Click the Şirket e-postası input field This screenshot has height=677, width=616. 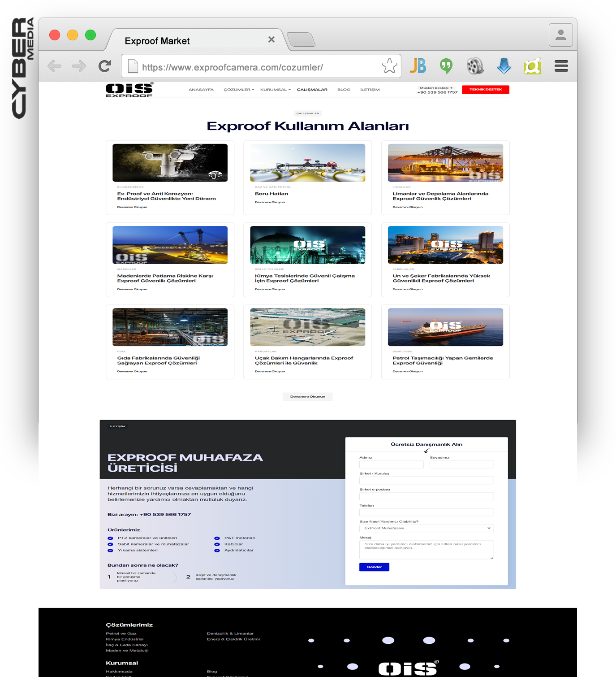pyautogui.click(x=426, y=496)
